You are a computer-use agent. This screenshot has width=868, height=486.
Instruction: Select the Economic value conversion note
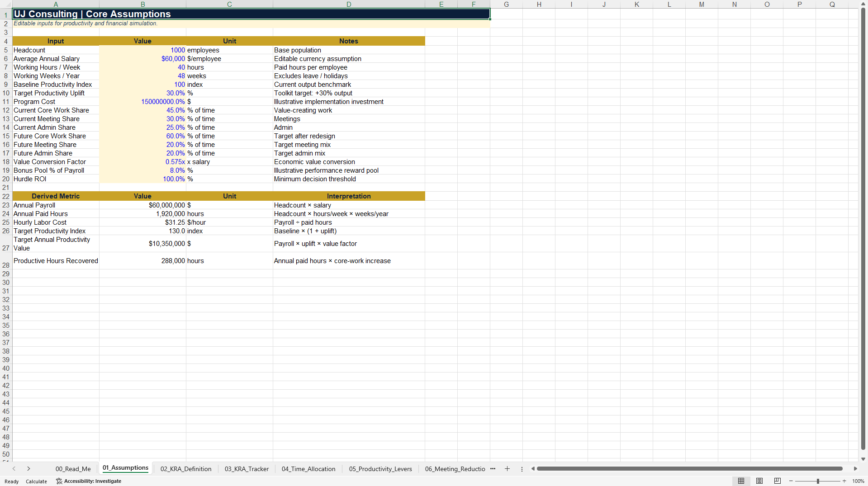coord(349,162)
